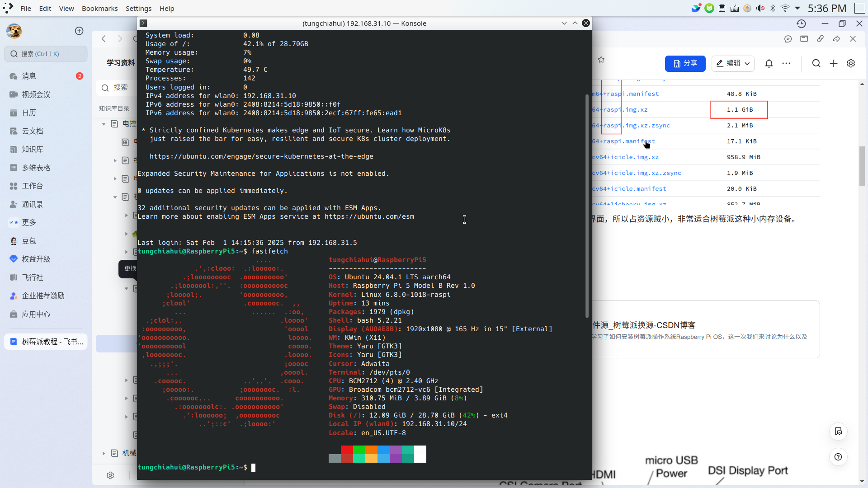Focus the 搜索 (Ctrl+K) search field
The height and width of the screenshot is (488, 868).
[x=46, y=54]
